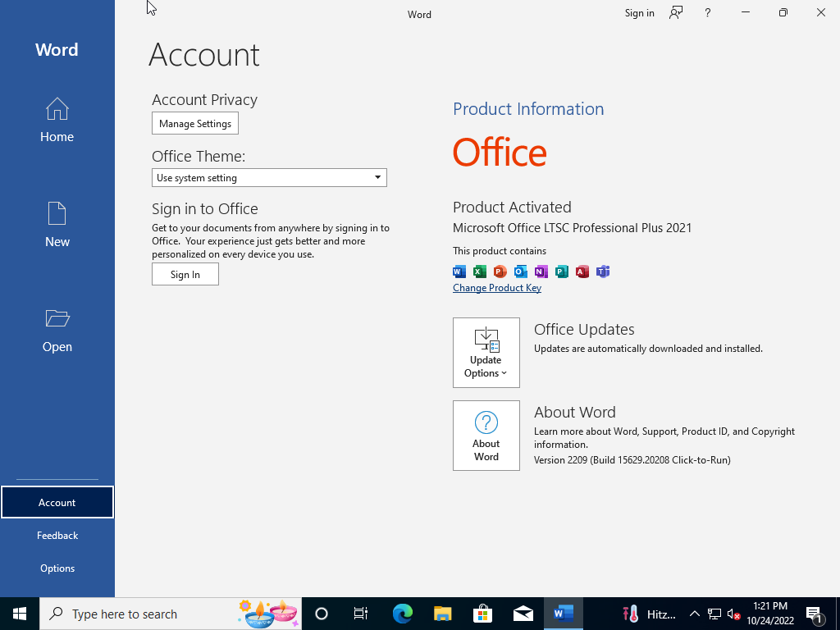The image size is (840, 630).
Task: Click the Manage Settings button
Action: pyautogui.click(x=194, y=123)
